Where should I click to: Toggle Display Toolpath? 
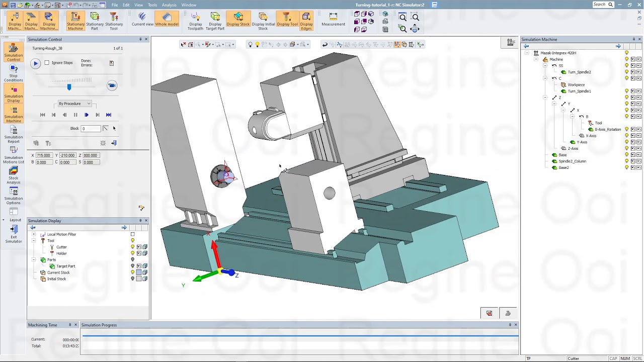point(195,21)
